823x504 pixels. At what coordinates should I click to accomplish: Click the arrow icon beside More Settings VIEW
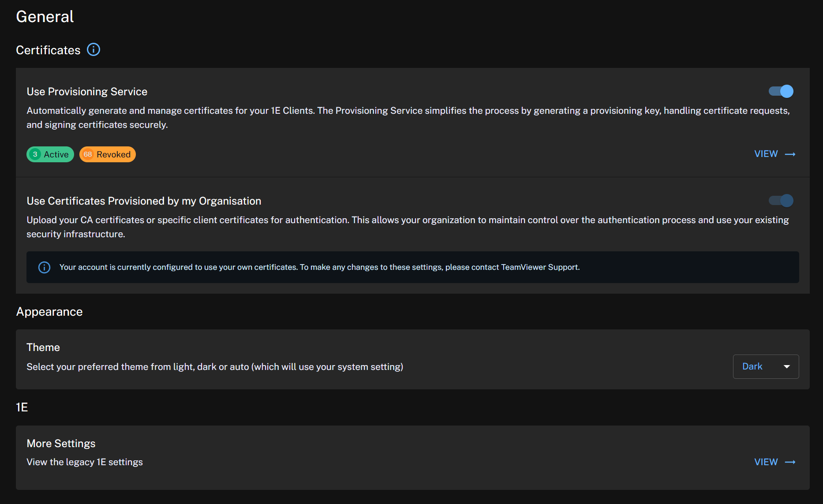coord(790,462)
